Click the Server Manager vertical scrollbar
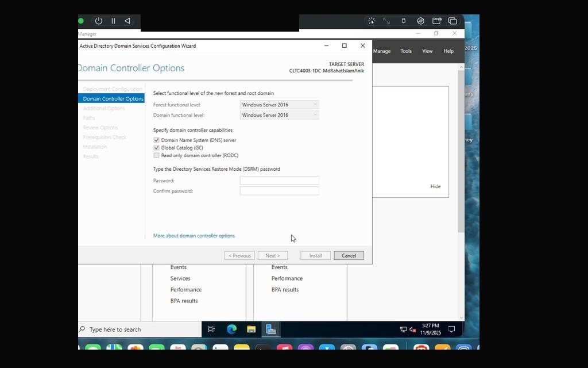This screenshot has width=588, height=368. coord(461,150)
